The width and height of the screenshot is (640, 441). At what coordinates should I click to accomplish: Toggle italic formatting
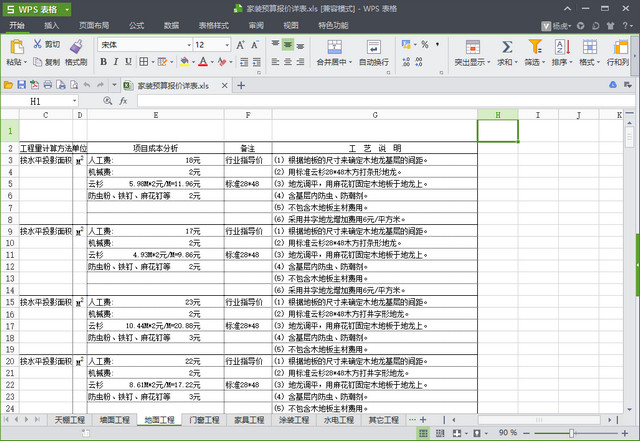point(116,62)
